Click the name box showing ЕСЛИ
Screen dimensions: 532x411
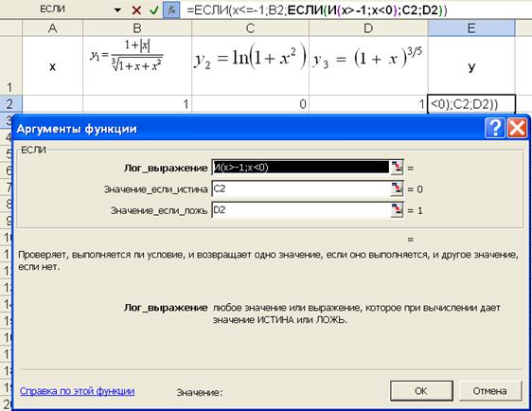tap(53, 9)
